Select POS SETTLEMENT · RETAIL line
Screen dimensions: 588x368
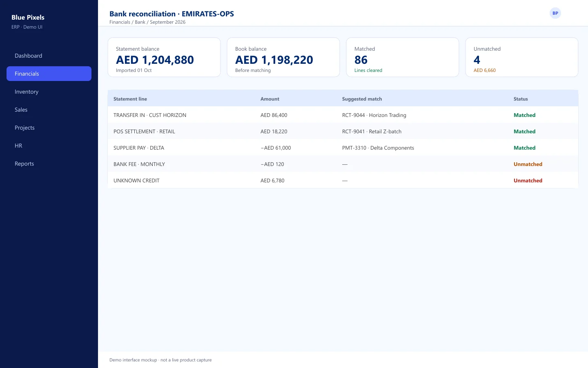343,131
